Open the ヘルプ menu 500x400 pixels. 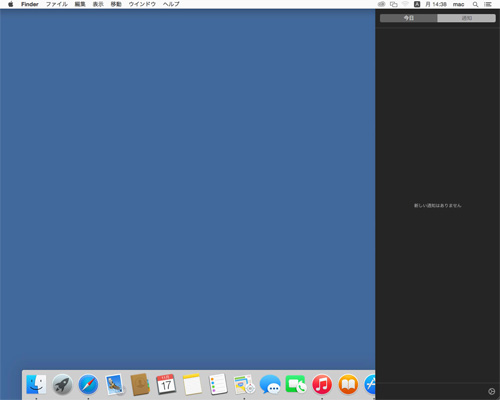point(171,4)
